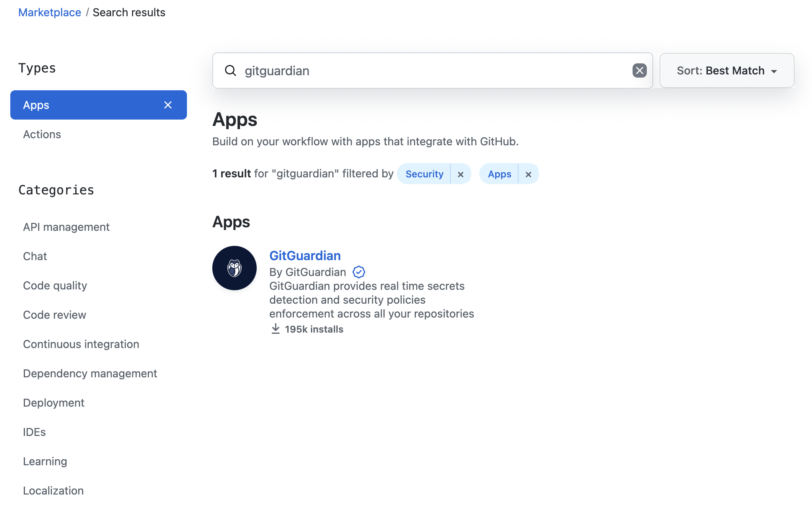The width and height of the screenshot is (812, 506).
Task: Click the "195k installs" text
Action: (x=314, y=329)
